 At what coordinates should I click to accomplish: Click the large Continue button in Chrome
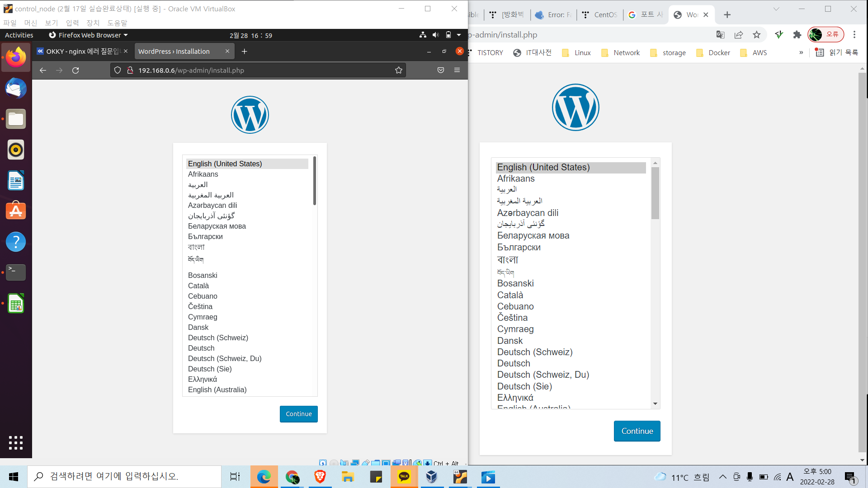637,431
